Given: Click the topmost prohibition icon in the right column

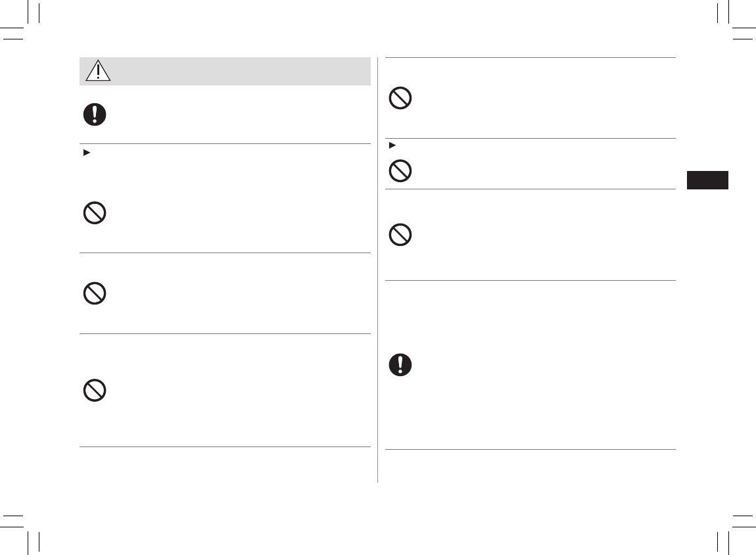Looking at the screenshot, I should 400,99.
